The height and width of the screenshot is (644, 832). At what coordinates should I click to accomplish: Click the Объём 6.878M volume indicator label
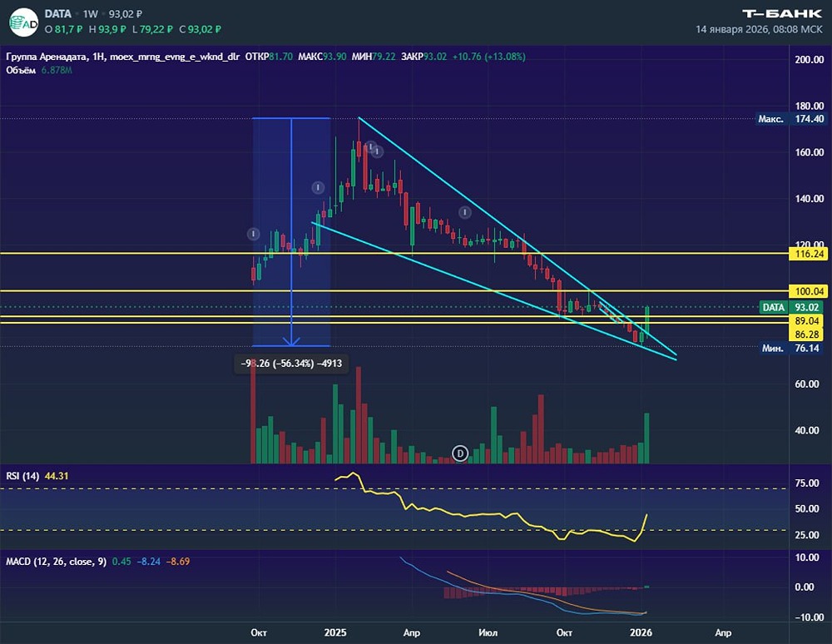click(39, 70)
